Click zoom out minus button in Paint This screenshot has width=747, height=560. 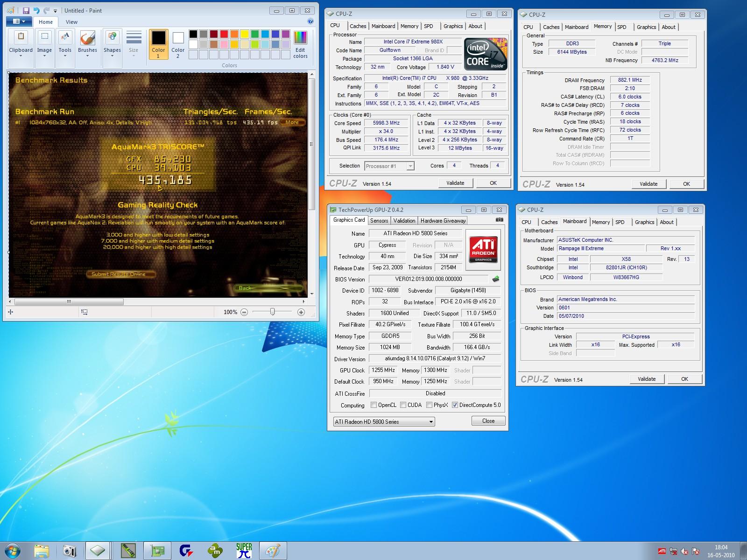[244, 312]
